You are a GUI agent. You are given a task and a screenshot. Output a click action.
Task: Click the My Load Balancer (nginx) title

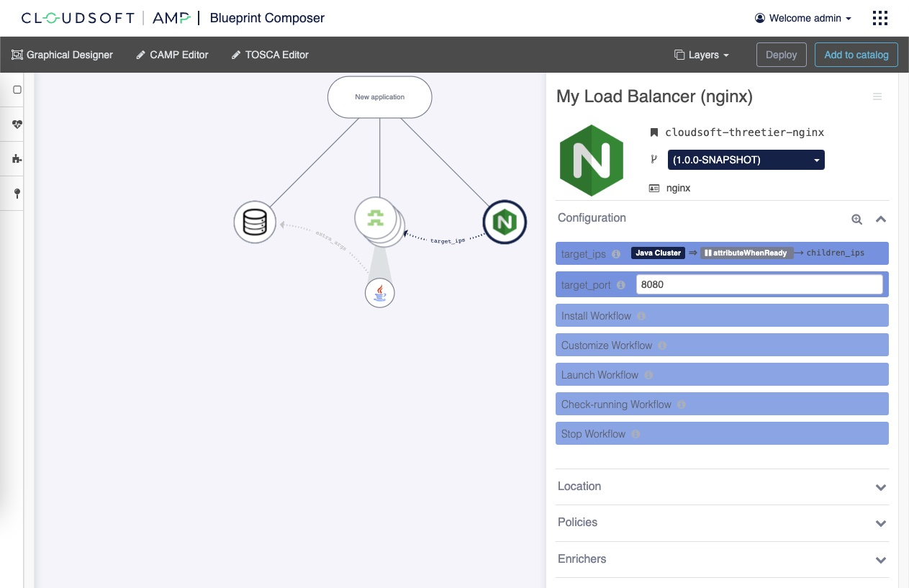click(654, 96)
